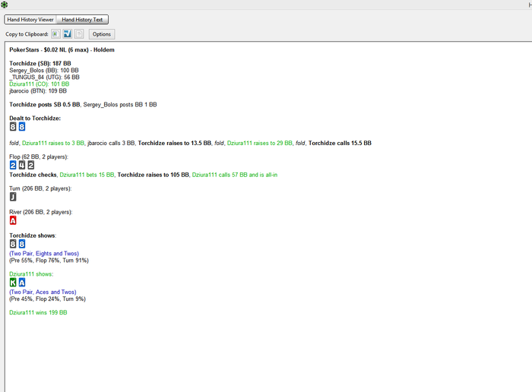Click the PokerStars $0.02 NL Holdem header
Viewport: 532px width, 392px height.
point(62,50)
